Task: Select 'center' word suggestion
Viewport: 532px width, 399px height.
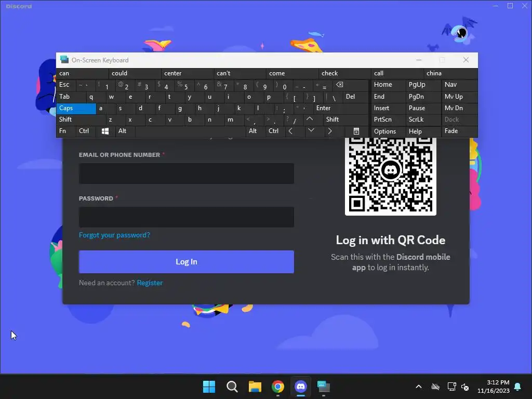Action: [187, 73]
